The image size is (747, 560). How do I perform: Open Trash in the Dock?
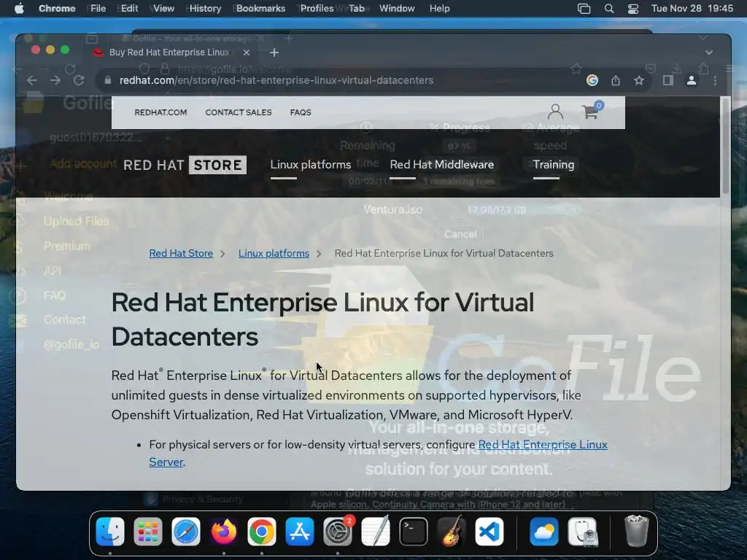[x=636, y=532]
